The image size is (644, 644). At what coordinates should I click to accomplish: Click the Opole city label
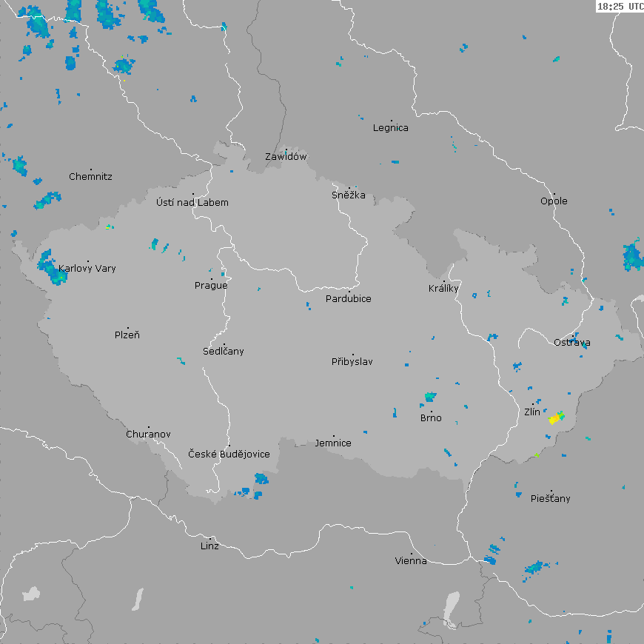point(554,201)
